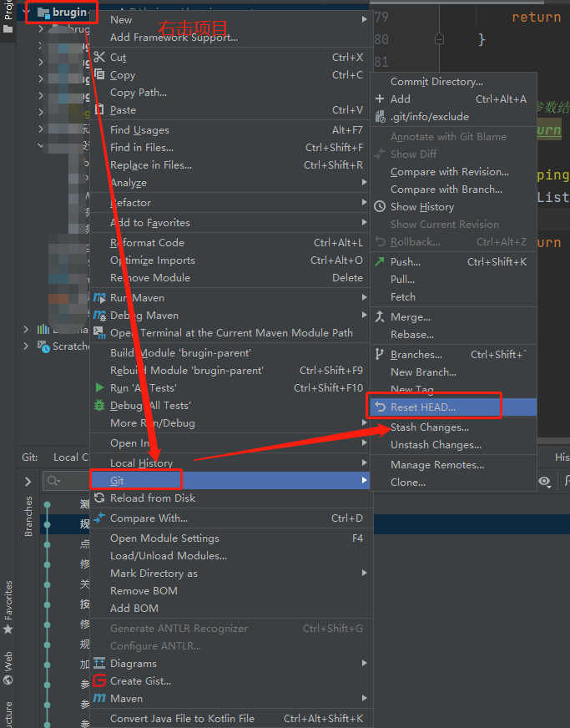Click the Compare With arrows icon
570x728 pixels.
click(99, 518)
